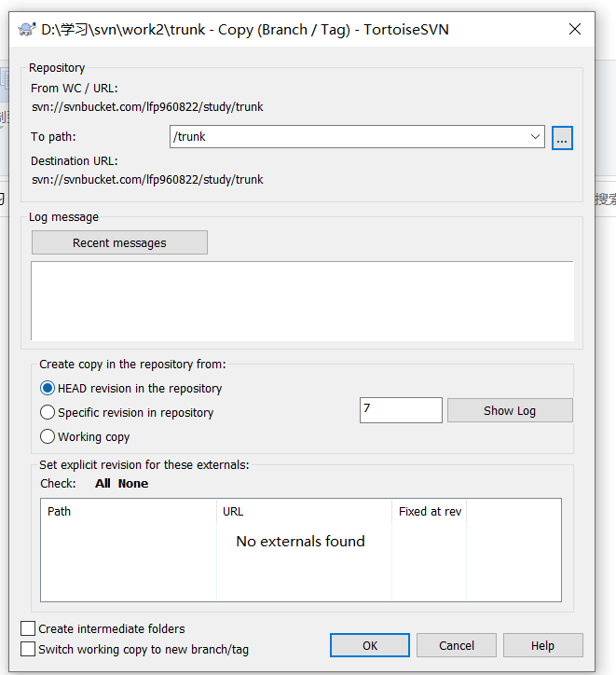Sort externals by Path column header
This screenshot has height=675, width=616.
(129, 512)
